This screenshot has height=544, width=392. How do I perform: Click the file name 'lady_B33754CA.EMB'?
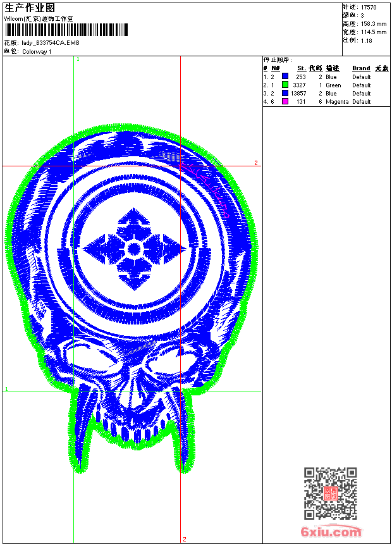coord(51,43)
